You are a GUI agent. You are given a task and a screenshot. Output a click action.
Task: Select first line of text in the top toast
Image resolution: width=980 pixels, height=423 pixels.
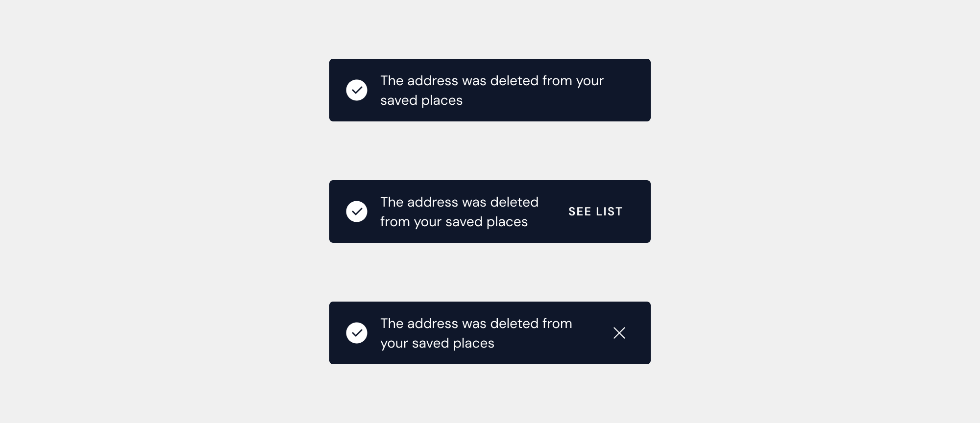click(492, 81)
